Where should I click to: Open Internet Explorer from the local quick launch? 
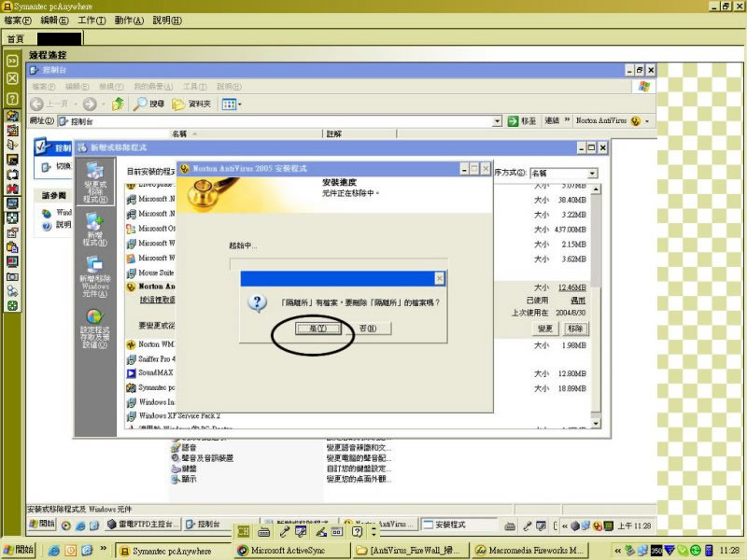[54, 551]
